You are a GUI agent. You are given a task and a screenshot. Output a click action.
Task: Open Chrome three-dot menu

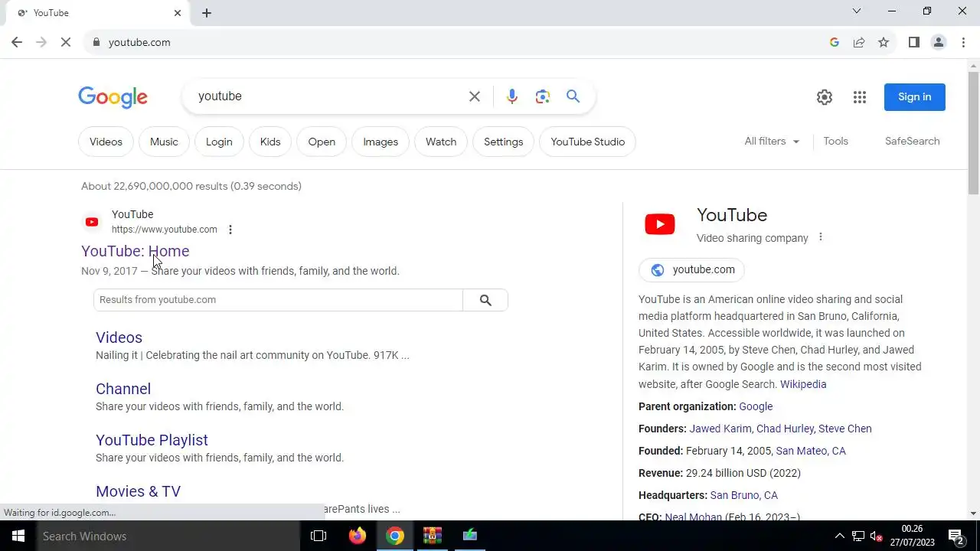click(964, 42)
